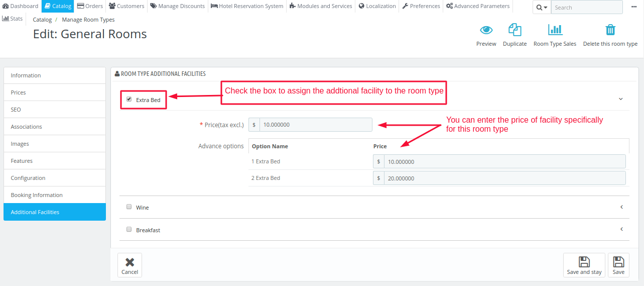Switch to the Features tab
Viewport: 644px width, 286px height.
(x=55, y=161)
